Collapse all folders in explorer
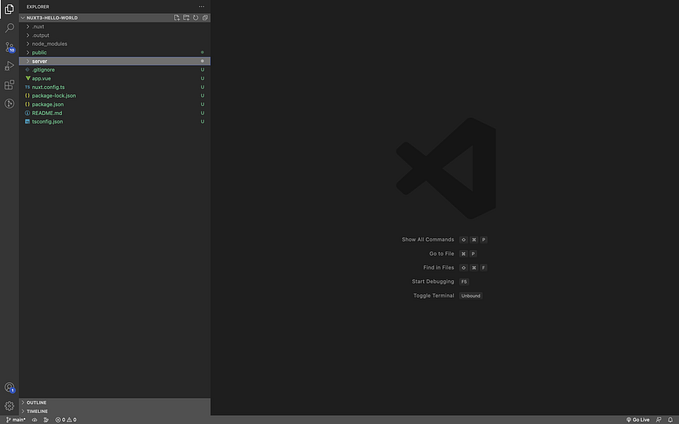Screen dimensions: 679x424 pyautogui.click(x=205, y=18)
